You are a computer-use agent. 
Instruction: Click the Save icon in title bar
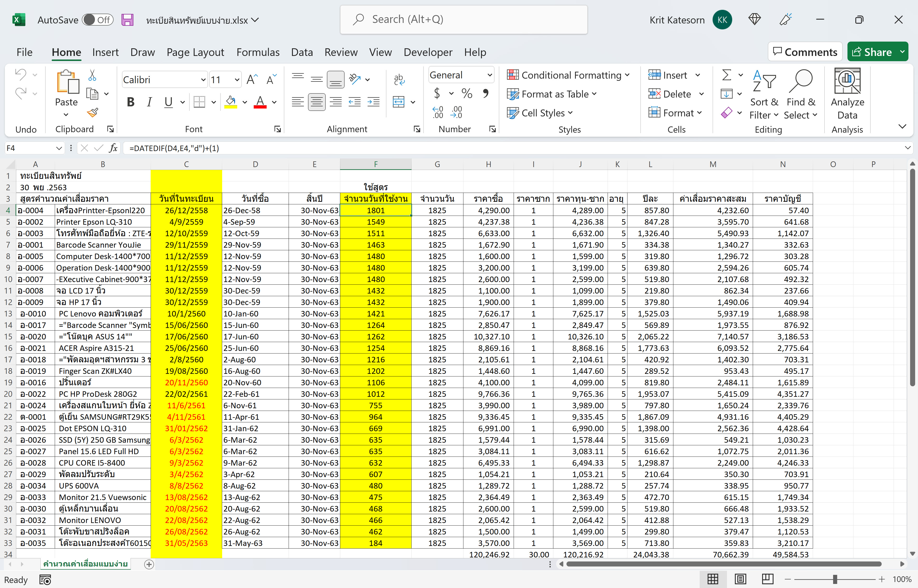(127, 20)
